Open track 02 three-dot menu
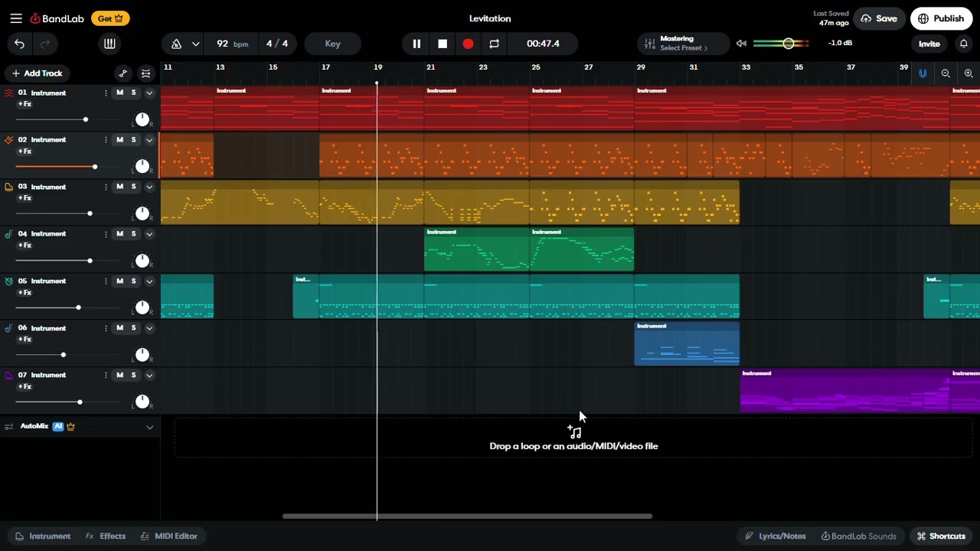The height and width of the screenshot is (551, 980). coord(106,140)
